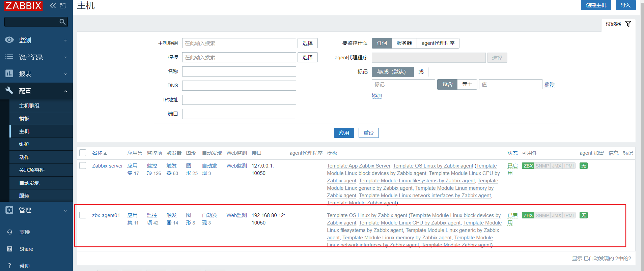Collapse the 配置 menu chevron
Image resolution: width=644 pixels, height=271 pixels.
pyautogui.click(x=65, y=91)
